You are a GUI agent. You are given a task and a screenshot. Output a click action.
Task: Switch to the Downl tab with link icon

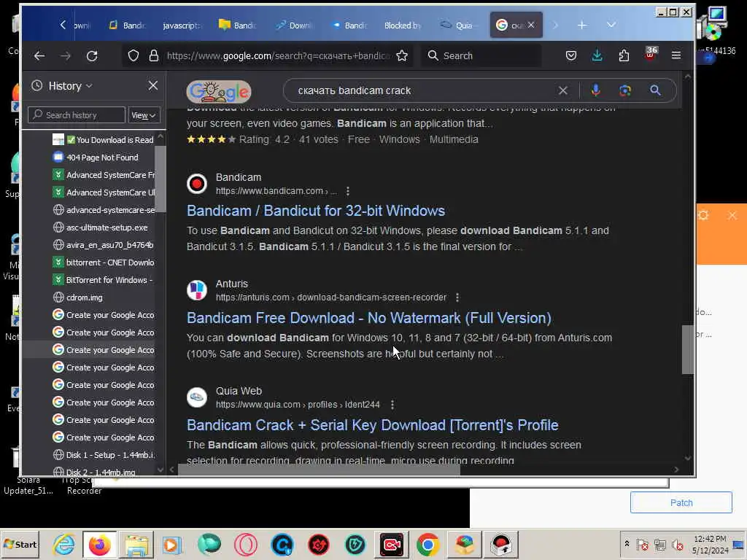[x=294, y=26]
